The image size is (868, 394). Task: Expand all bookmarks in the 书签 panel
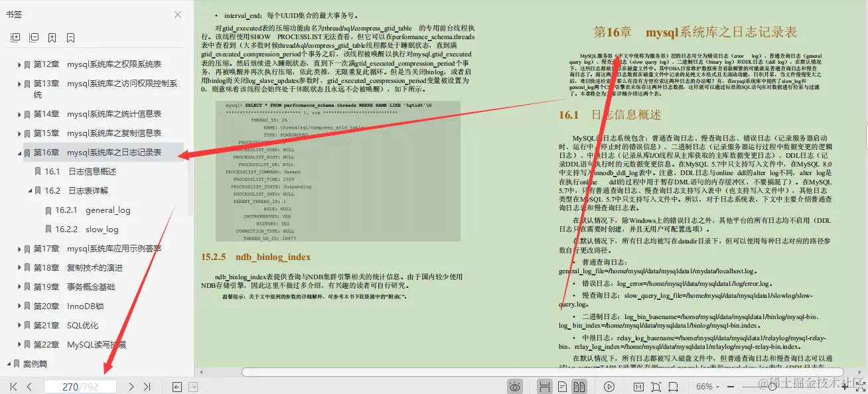(14, 37)
